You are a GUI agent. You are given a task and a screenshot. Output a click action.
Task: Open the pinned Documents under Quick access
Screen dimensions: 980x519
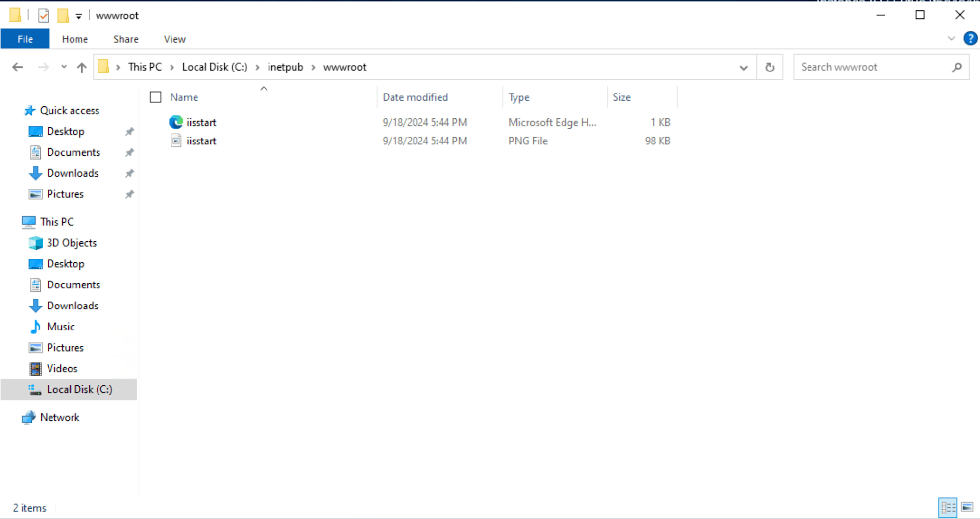[x=73, y=152]
